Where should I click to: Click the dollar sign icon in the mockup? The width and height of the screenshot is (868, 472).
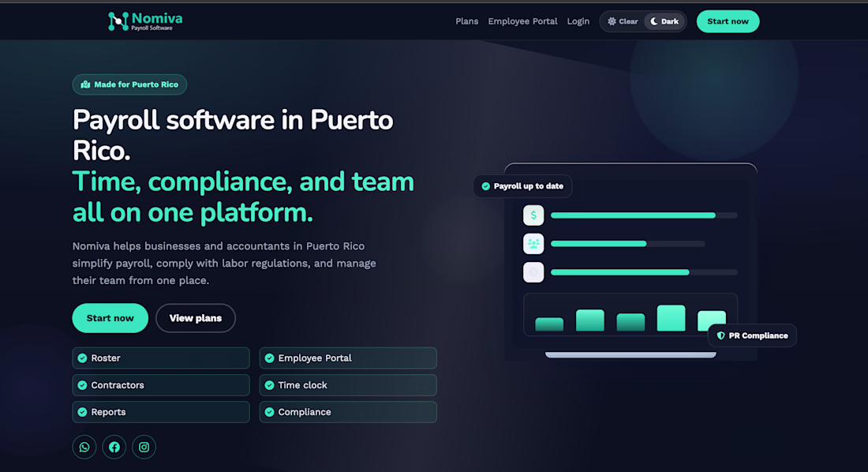(533, 215)
